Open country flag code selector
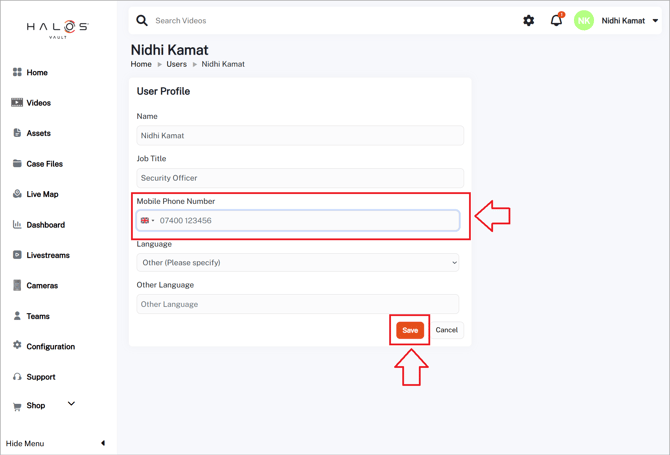670x455 pixels. pos(147,221)
